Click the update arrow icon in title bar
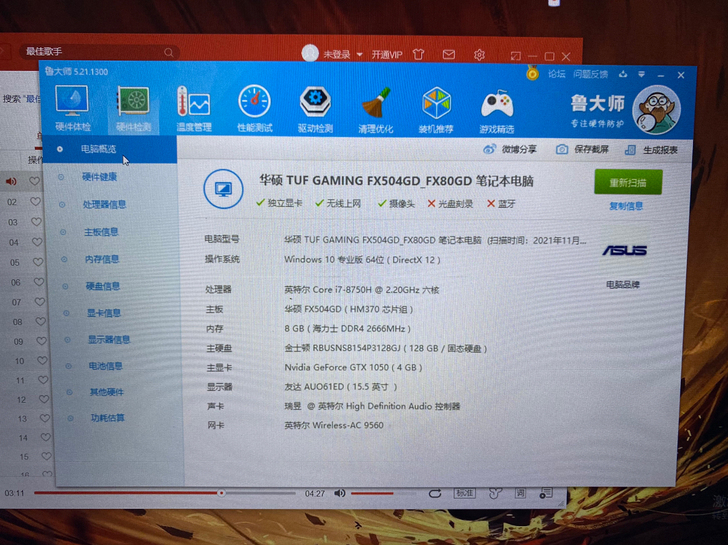Screen dimensions: 728x545 click(623, 74)
